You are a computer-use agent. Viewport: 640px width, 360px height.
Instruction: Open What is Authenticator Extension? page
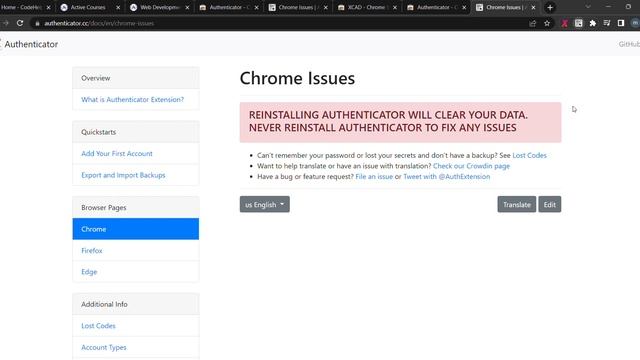coord(132,100)
